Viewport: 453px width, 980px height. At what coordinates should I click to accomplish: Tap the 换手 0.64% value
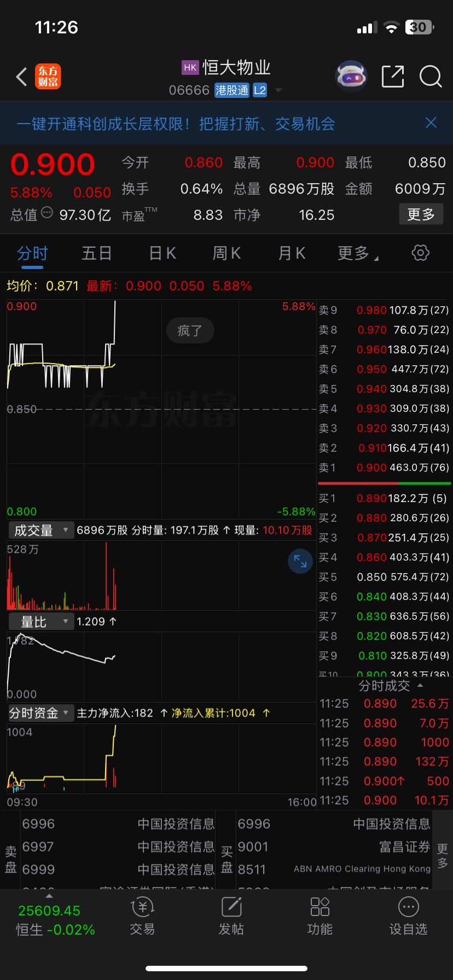click(201, 189)
